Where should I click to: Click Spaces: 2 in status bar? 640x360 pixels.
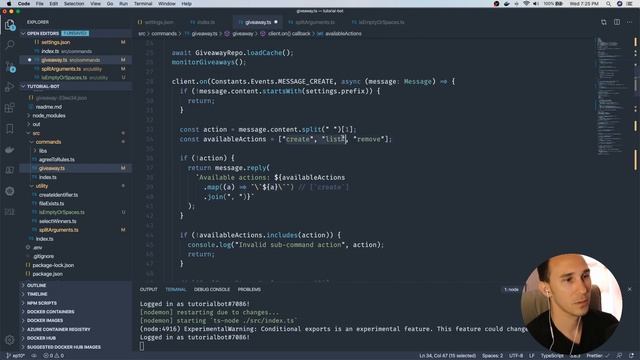pos(493,356)
